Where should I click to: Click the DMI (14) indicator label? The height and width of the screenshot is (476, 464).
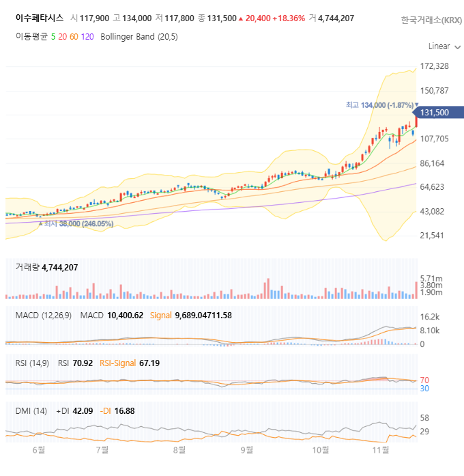pyautogui.click(x=31, y=411)
